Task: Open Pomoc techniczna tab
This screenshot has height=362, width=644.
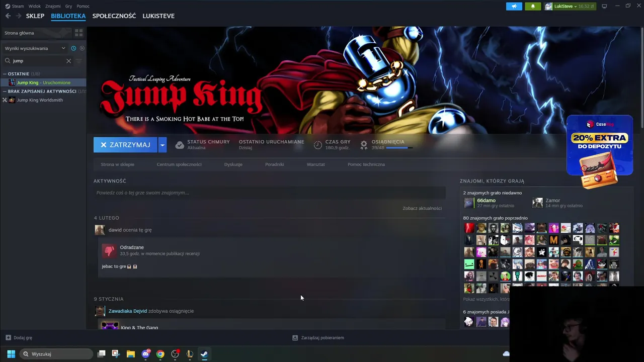Action: coord(366,164)
